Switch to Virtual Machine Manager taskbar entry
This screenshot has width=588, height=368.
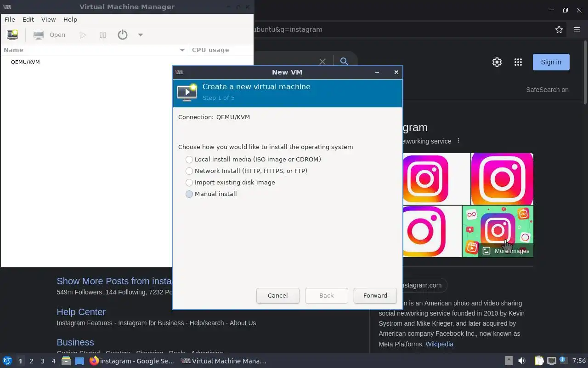[x=224, y=361]
